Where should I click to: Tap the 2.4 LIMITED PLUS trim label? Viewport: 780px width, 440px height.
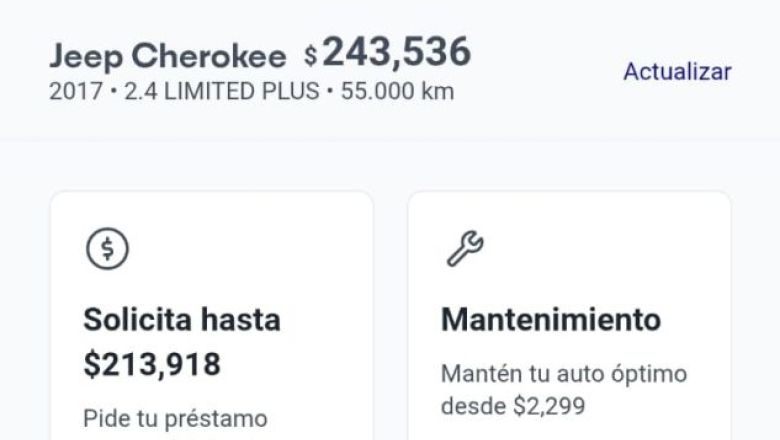coord(222,91)
